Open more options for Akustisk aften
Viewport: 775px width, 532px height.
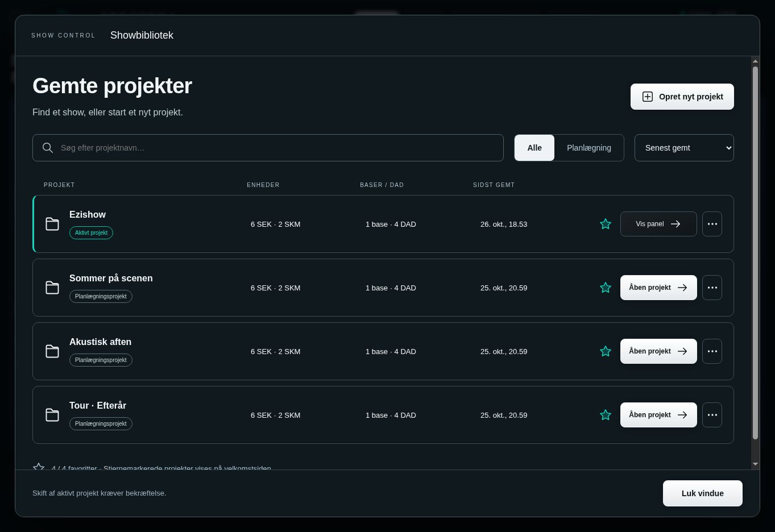(712, 351)
